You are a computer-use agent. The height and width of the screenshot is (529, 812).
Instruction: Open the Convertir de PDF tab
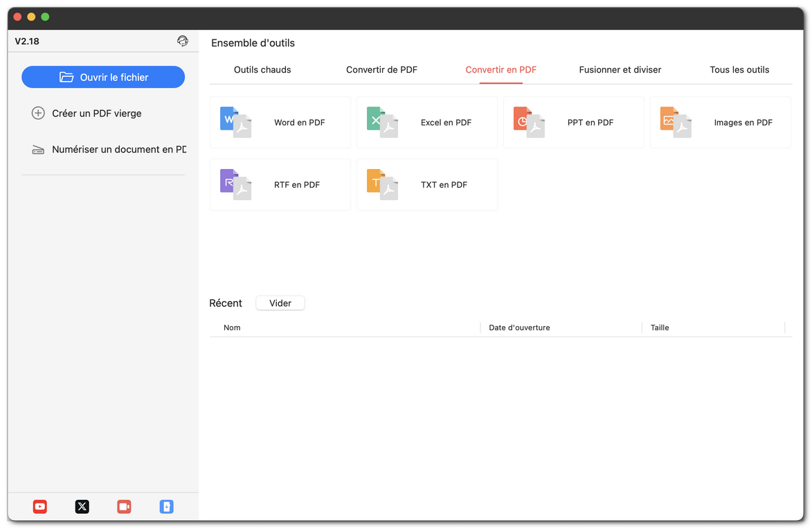(381, 70)
